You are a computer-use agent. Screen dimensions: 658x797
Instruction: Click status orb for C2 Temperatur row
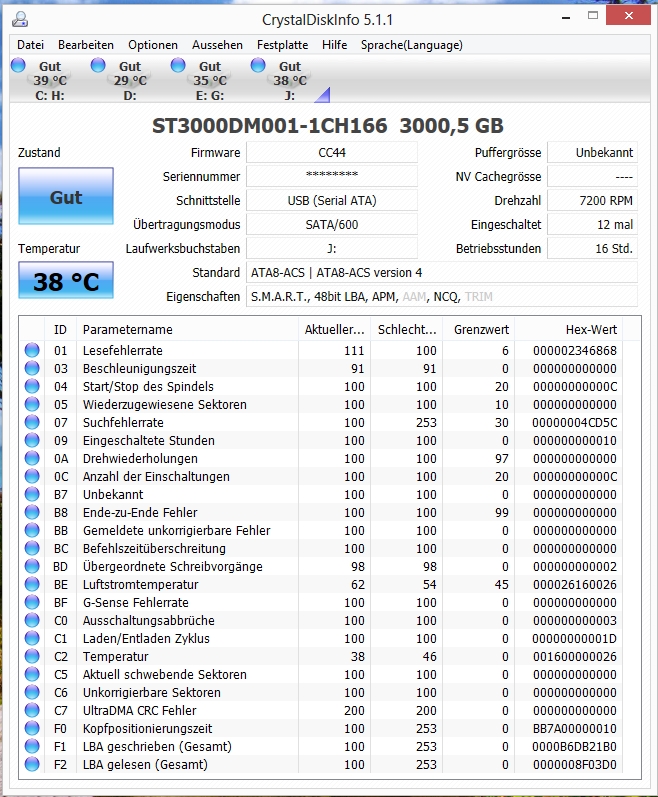point(32,656)
